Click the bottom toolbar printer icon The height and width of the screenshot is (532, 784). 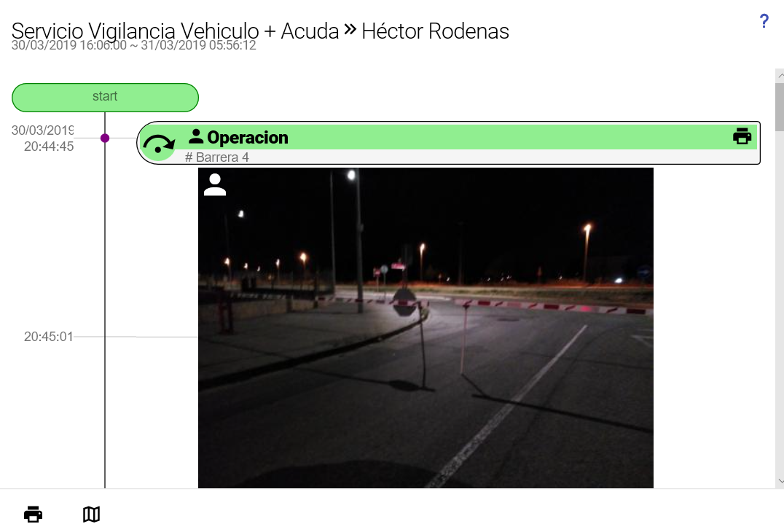click(x=33, y=514)
